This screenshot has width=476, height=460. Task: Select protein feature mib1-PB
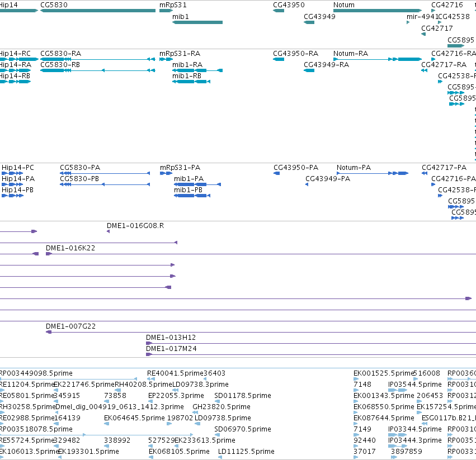192,196
